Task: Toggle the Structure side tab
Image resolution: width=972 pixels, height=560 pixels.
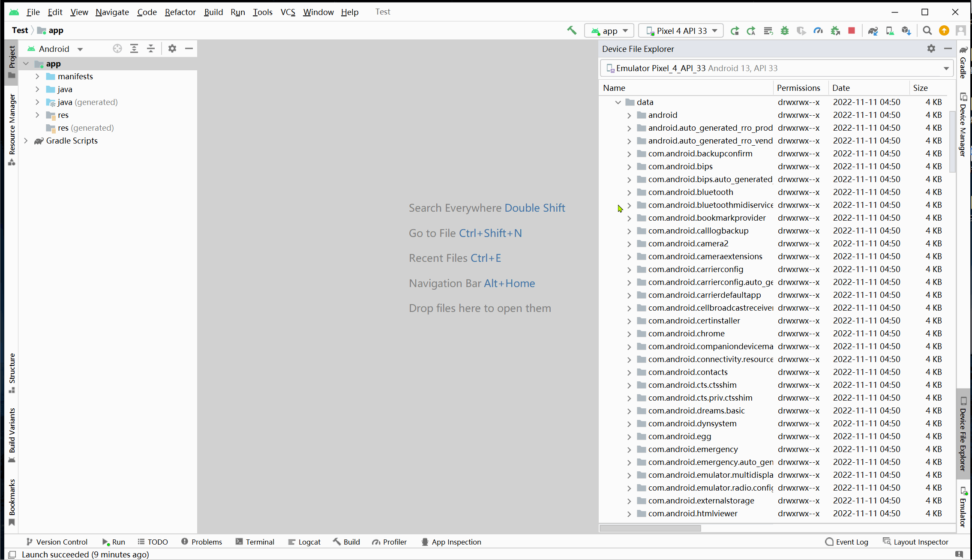Action: (12, 373)
